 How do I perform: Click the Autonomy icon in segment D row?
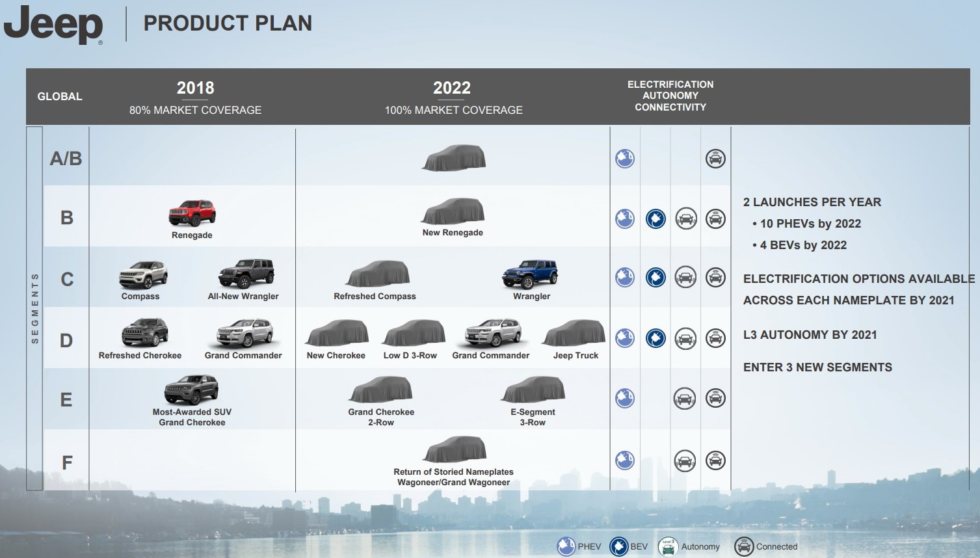coord(685,338)
